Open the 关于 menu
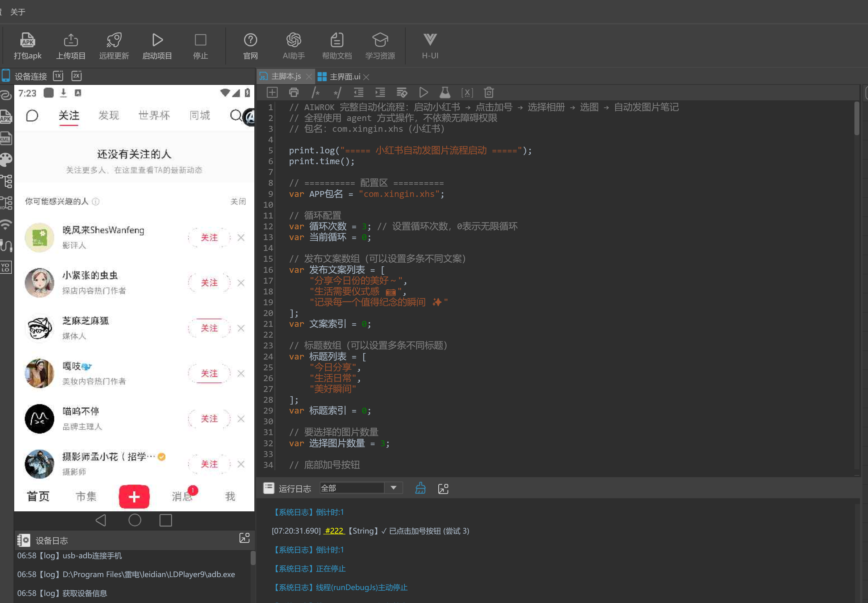This screenshot has height=603, width=868. pos(17,12)
